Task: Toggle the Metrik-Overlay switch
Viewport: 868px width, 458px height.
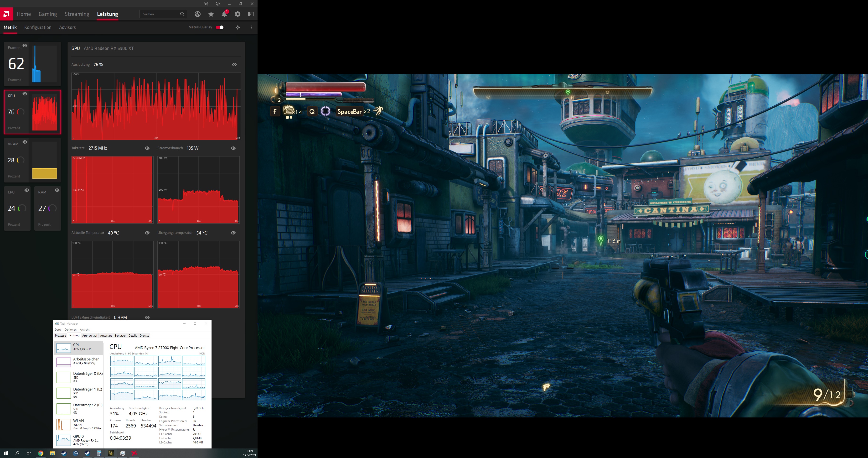Action: (220, 27)
